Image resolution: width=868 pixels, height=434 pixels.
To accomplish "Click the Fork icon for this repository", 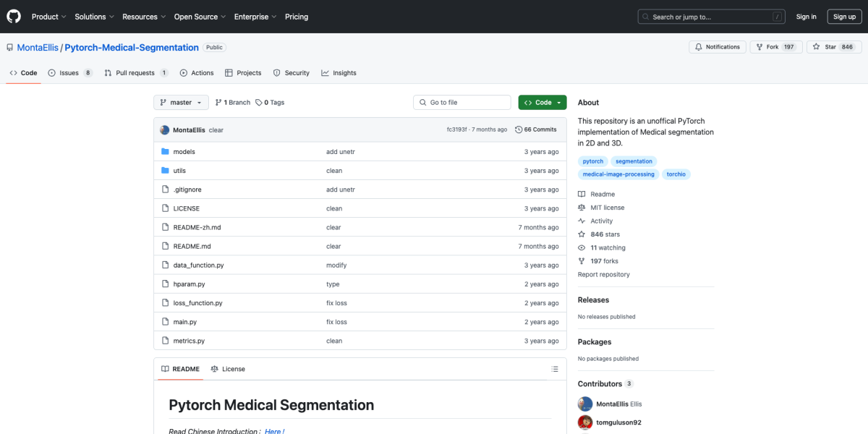I will pos(759,46).
